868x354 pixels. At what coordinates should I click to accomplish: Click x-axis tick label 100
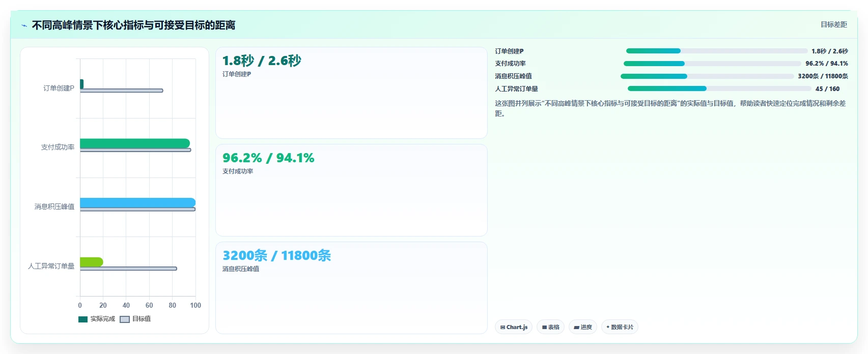pos(195,305)
